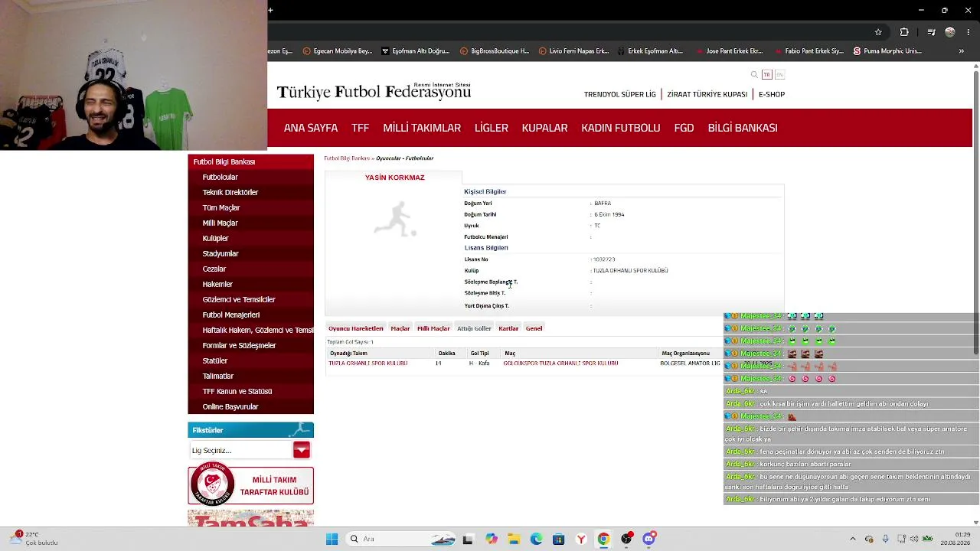Open the Jose Pant Erkek bookmark
Viewport: 980px width, 551px height.
729,51
